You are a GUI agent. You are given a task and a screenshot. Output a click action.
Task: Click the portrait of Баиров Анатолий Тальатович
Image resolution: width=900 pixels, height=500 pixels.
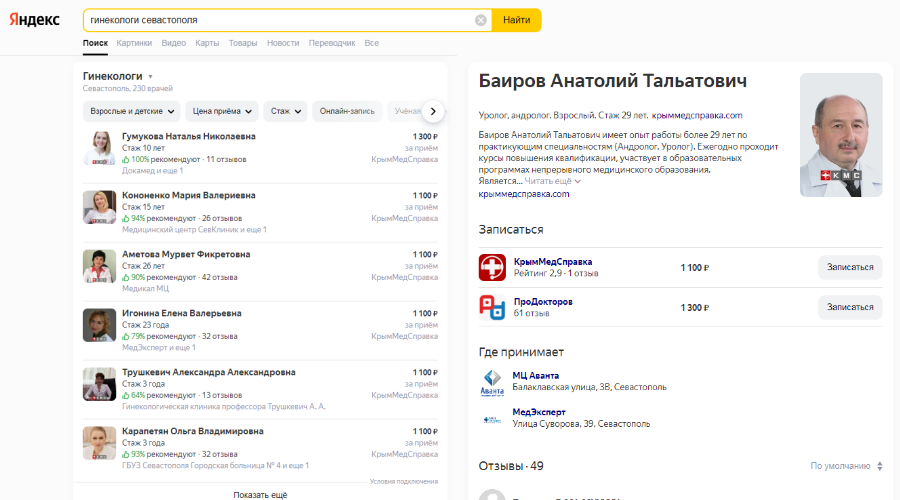pos(841,135)
